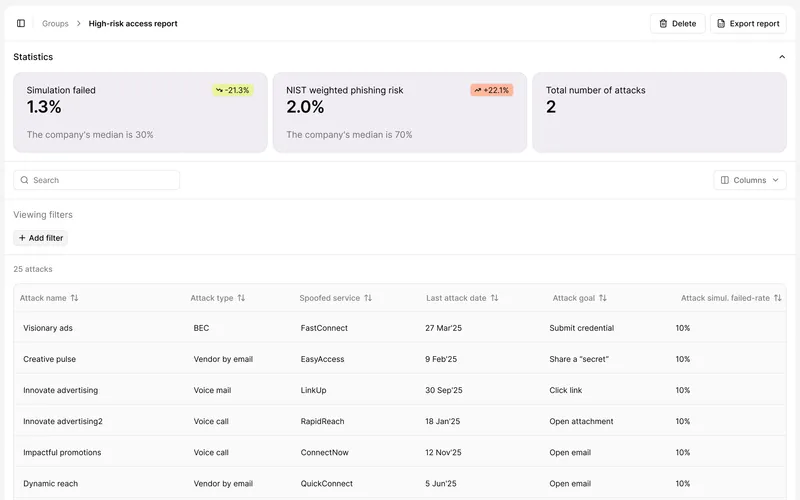Open the Columns dropdown

[x=749, y=180]
